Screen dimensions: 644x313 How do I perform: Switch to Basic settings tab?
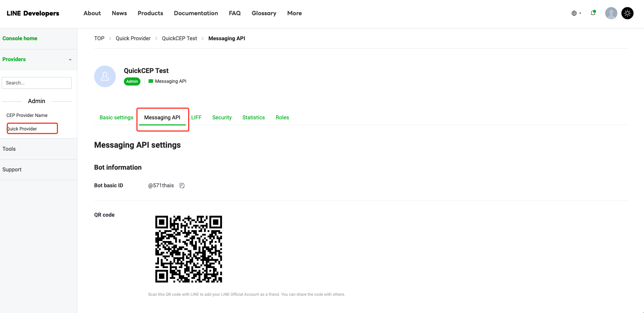(116, 118)
